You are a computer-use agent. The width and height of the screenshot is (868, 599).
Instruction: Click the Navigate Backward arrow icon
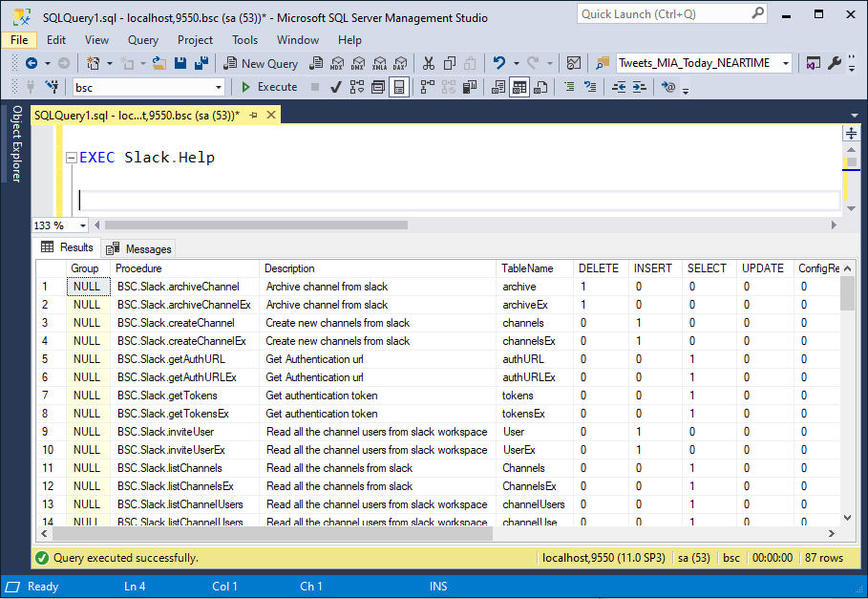pos(32,64)
